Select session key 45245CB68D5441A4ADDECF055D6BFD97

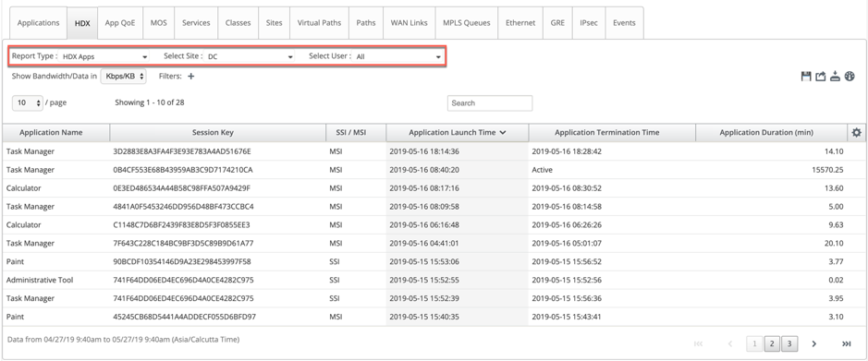coord(184,317)
